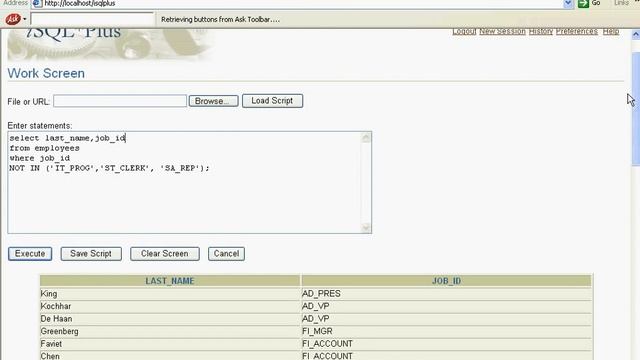The image size is (640, 360).
Task: Select the King cell
Action: coord(170,293)
